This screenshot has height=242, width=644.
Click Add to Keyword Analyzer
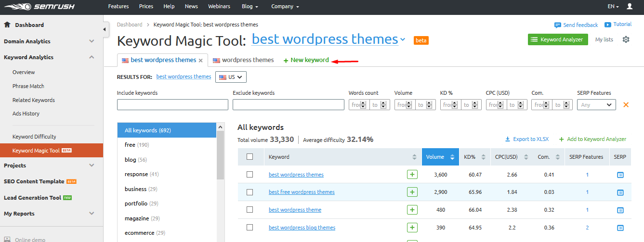click(592, 139)
